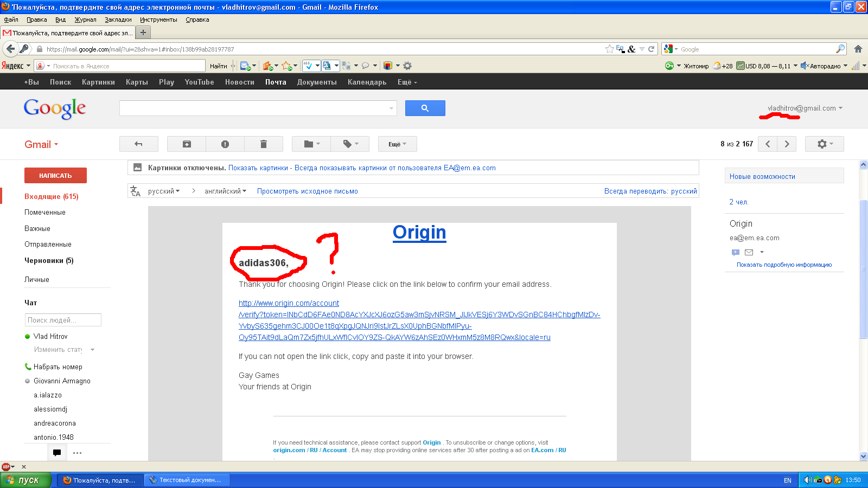Image resolution: width=868 pixels, height=488 pixels.
Task: Open the origin.com verification link
Action: tap(419, 320)
